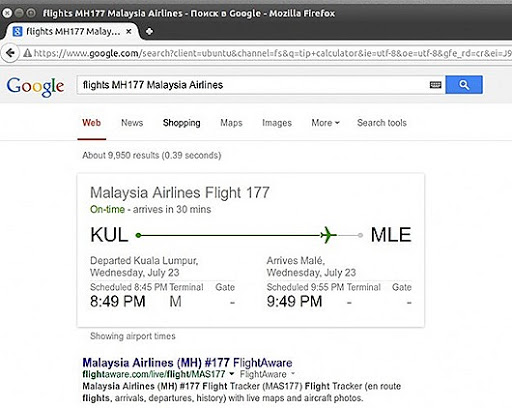The width and height of the screenshot is (512, 408).
Task: Open a new tab with plus icon
Action: coord(149,31)
